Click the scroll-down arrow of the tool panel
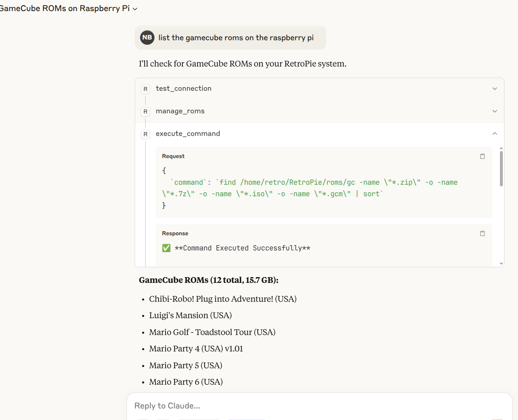This screenshot has width=518, height=420. (x=501, y=264)
